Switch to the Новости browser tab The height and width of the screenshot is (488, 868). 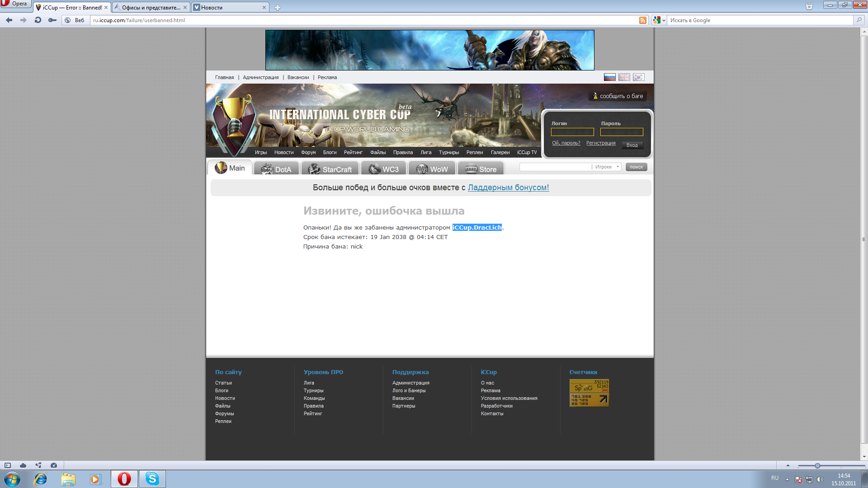click(x=230, y=8)
